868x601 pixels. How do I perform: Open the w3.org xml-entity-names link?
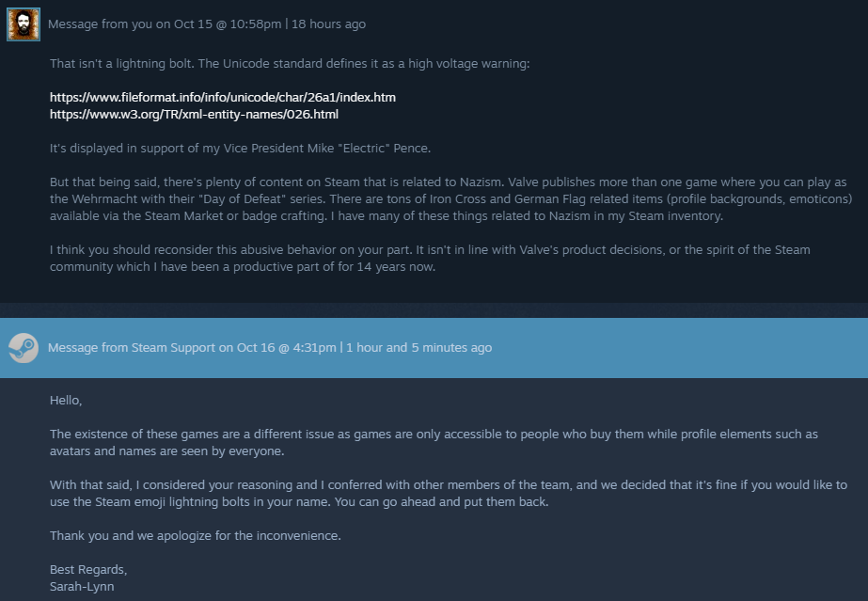194,114
